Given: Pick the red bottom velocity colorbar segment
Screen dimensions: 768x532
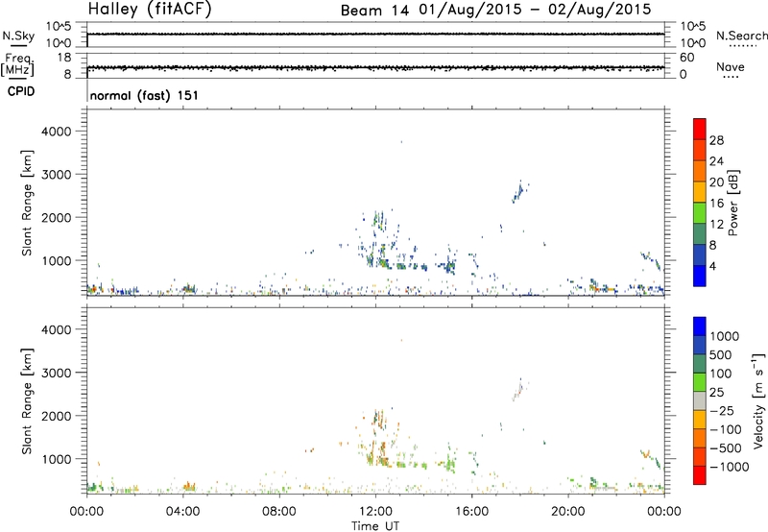Looking at the screenshot, I should coord(700,475).
